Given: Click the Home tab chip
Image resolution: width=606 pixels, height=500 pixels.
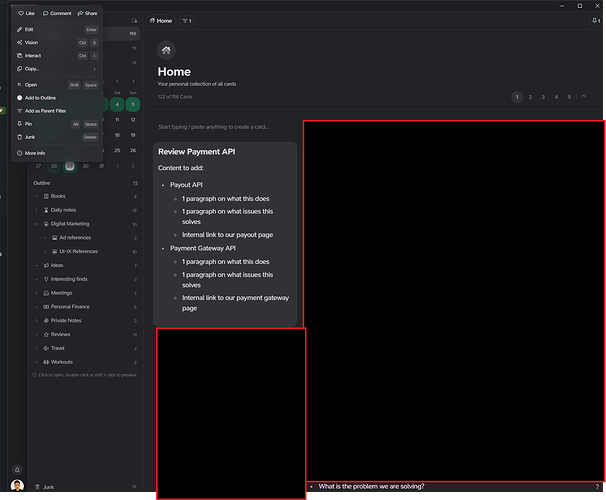Looking at the screenshot, I should point(161,21).
